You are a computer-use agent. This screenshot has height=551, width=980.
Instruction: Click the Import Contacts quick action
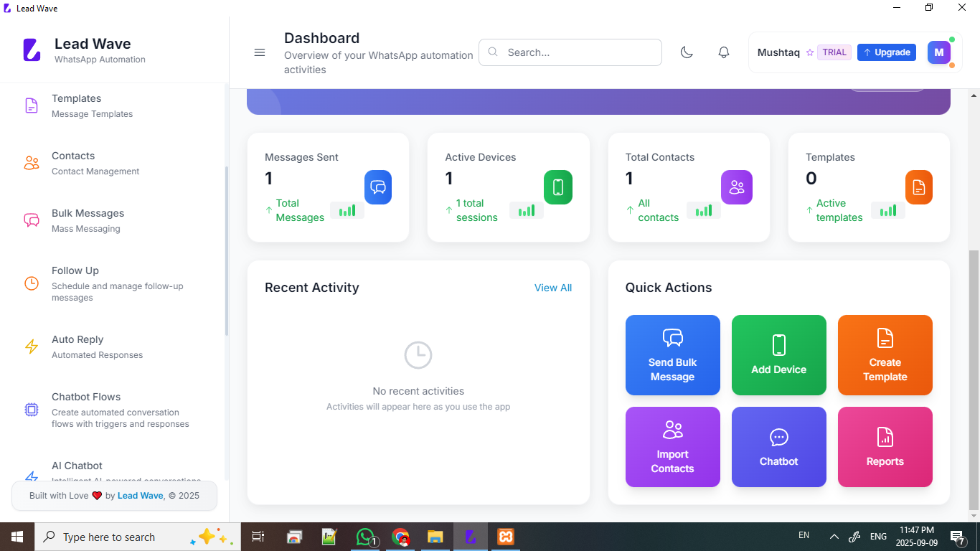673,447
